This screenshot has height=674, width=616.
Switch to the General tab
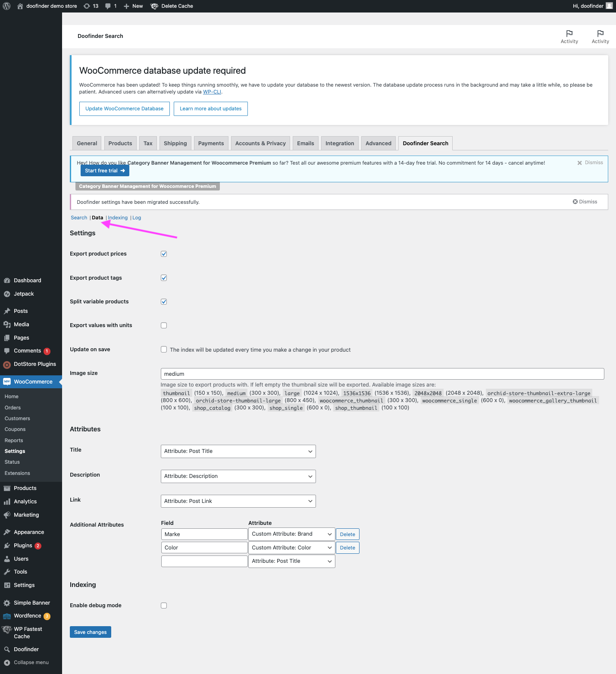coord(87,144)
